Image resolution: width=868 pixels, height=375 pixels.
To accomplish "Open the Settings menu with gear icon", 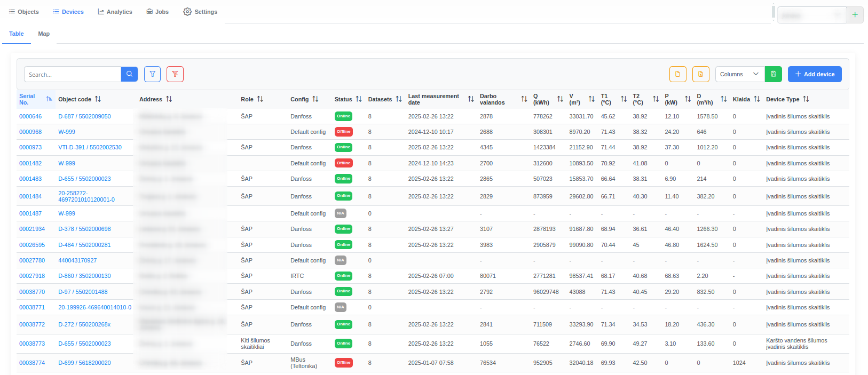I will pos(200,12).
